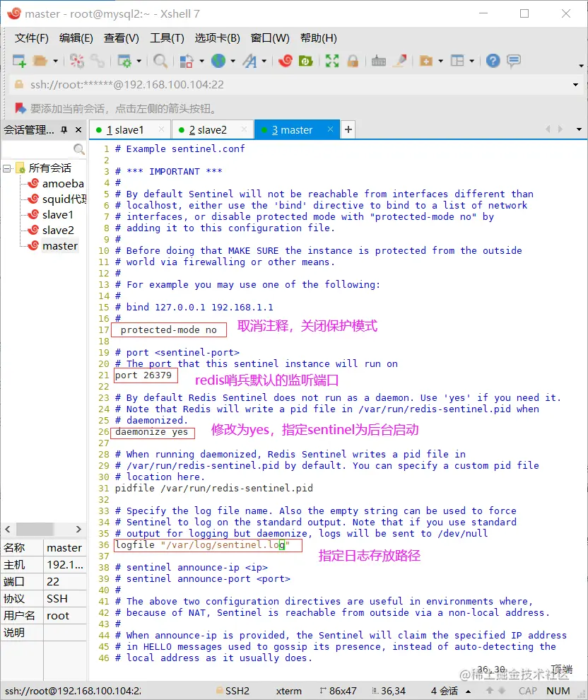Close the slave1 tab

(162, 129)
